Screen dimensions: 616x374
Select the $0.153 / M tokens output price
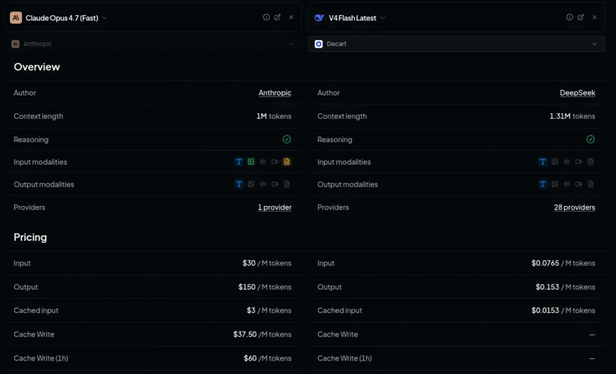tap(565, 287)
